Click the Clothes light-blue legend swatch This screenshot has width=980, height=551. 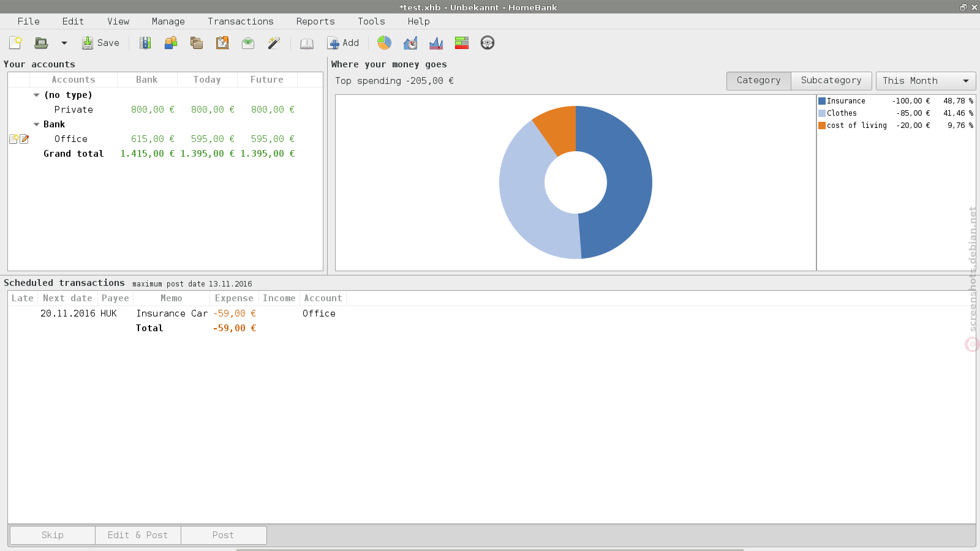822,113
